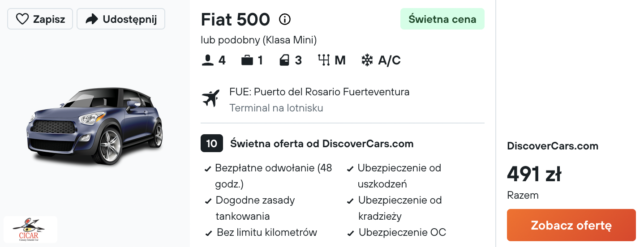Open the Fiat 500 title

click(236, 19)
